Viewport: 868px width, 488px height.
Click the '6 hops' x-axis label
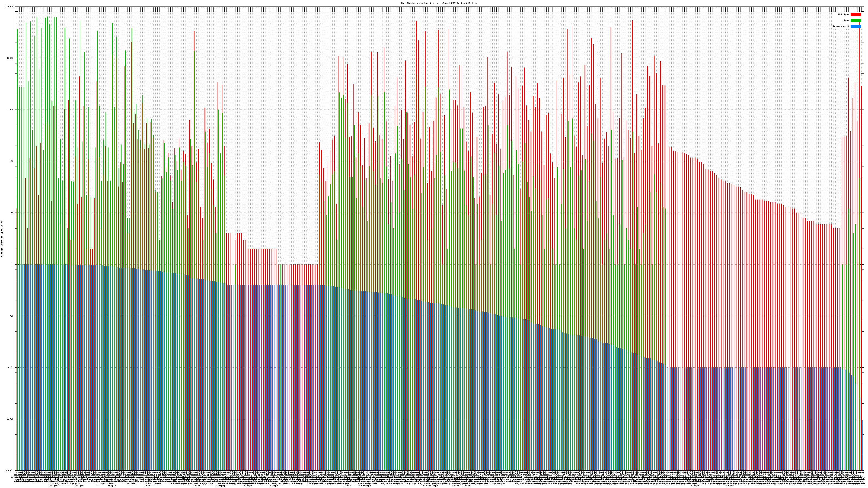click(274, 486)
